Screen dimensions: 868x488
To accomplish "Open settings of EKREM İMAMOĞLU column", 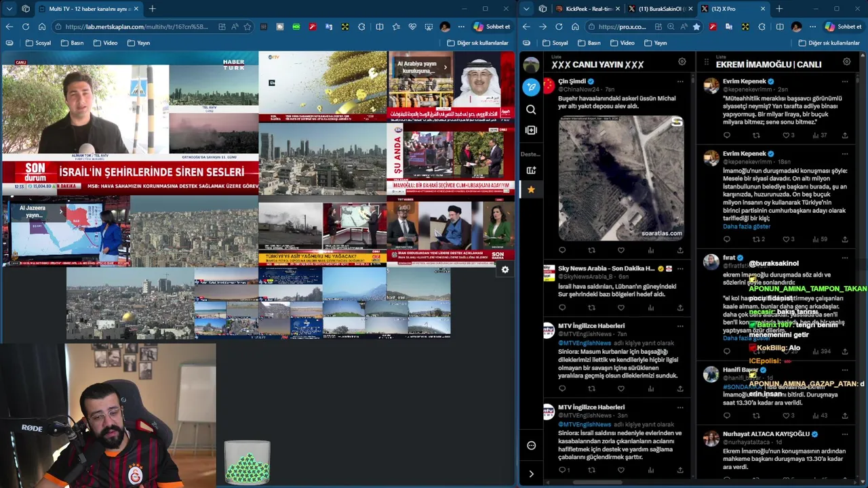I will (x=846, y=62).
